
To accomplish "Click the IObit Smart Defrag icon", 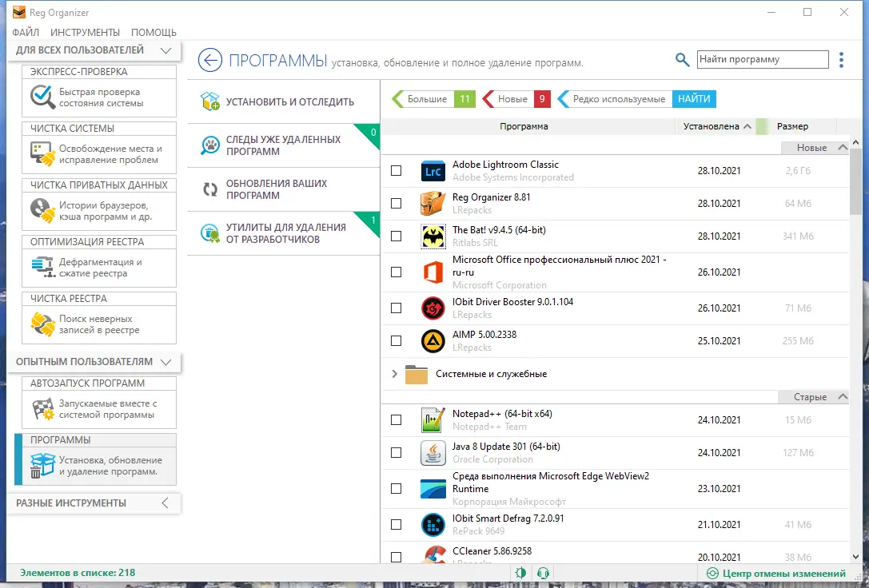I will 433,524.
